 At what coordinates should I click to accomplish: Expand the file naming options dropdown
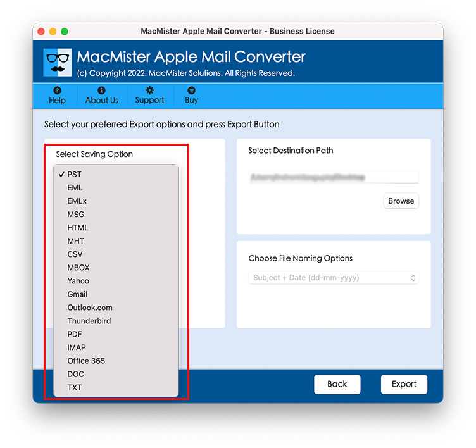pyautogui.click(x=334, y=278)
